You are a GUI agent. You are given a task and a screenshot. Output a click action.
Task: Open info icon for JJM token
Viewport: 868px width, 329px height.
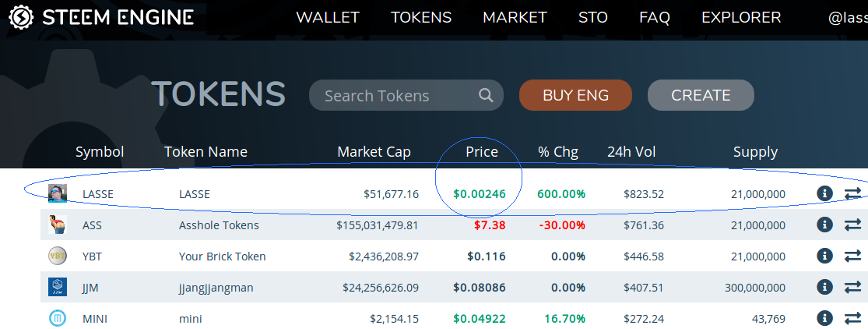coord(824,287)
